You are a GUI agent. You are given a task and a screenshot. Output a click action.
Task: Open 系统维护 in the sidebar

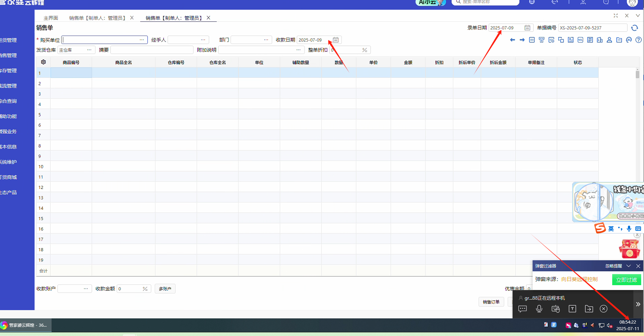pyautogui.click(x=8, y=162)
